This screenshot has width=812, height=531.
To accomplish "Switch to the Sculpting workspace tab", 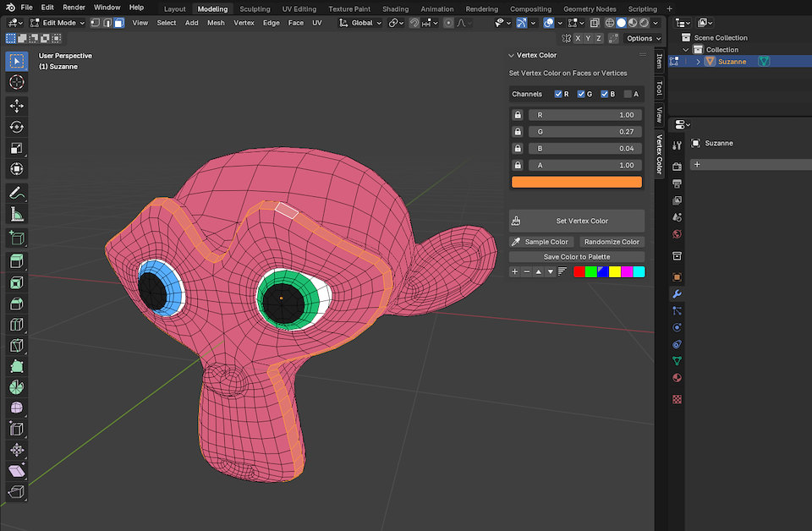I will (x=255, y=9).
